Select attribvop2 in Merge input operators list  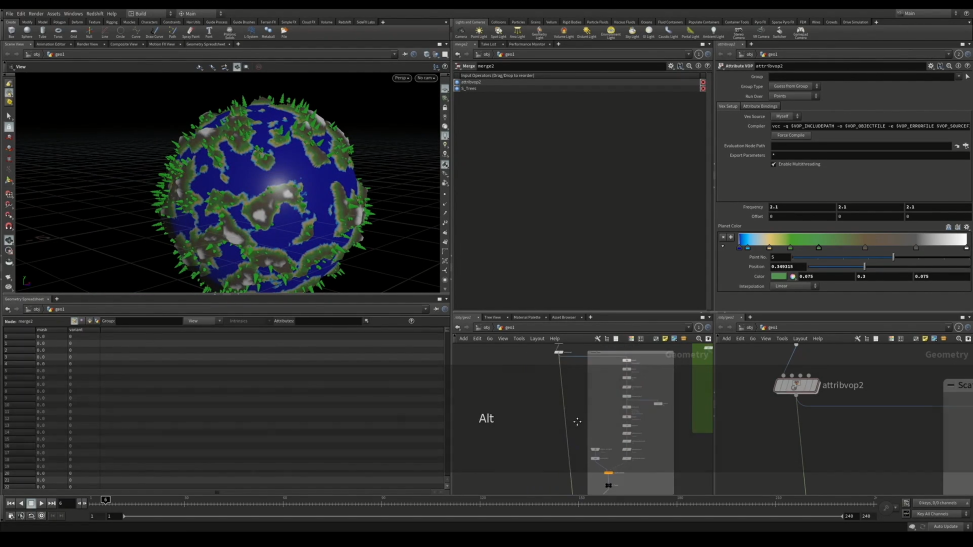577,82
